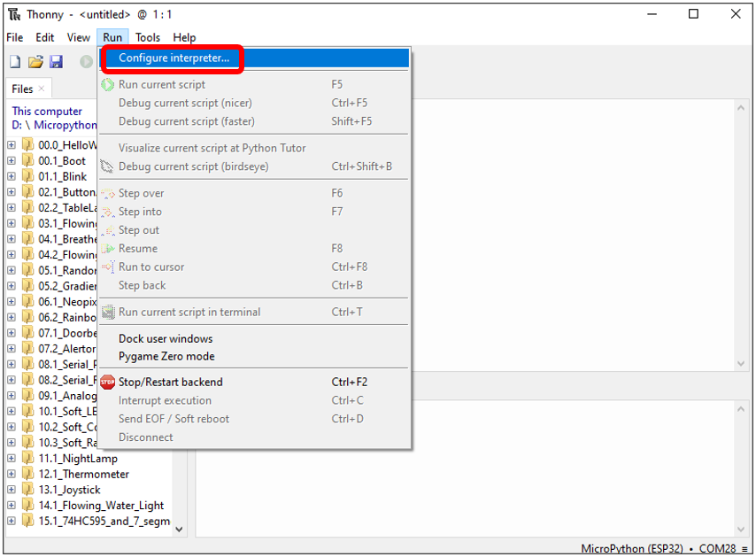This screenshot has width=756, height=557.
Task: Choose Configure interpreter... menu entry
Action: pos(255,58)
